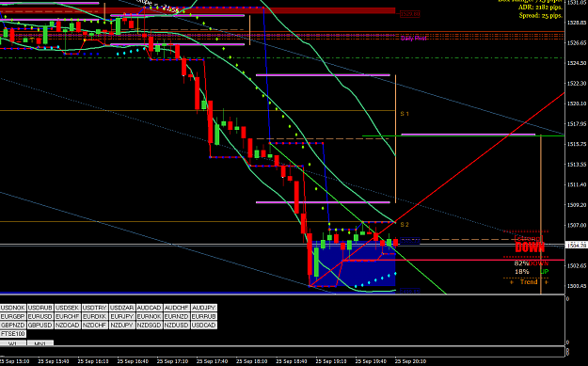This screenshot has height=366, width=588.
Task: Open the FTSE100 index button
Action: pos(13,334)
